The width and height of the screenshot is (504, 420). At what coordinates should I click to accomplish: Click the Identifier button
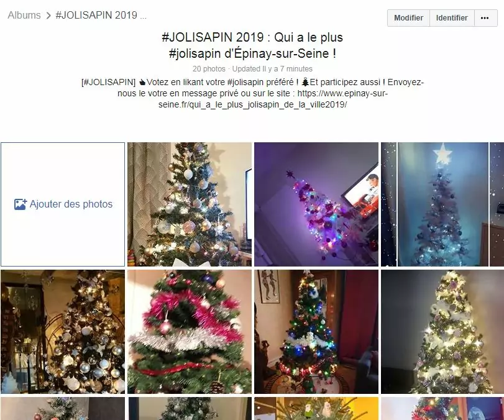coord(452,18)
